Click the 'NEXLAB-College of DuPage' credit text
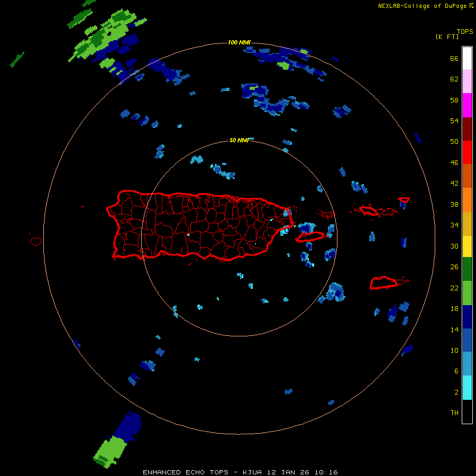The width and height of the screenshot is (476, 476). (422, 6)
